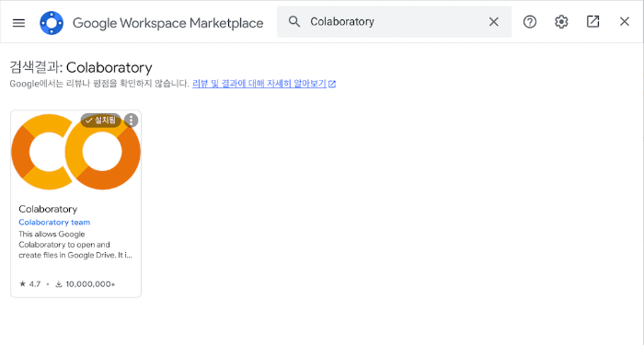
Task: Click the search magnifier icon
Action: pyautogui.click(x=294, y=21)
